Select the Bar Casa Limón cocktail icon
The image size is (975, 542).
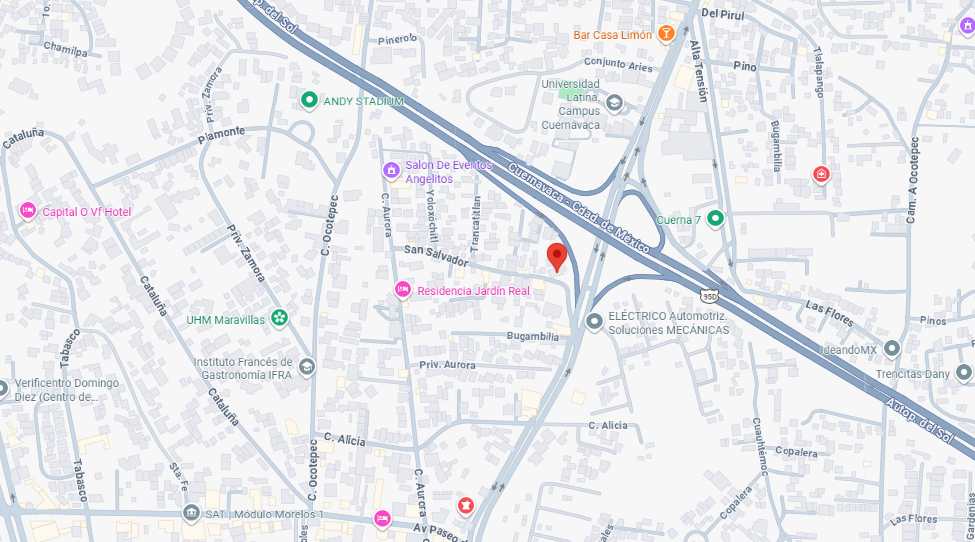pyautogui.click(x=666, y=34)
